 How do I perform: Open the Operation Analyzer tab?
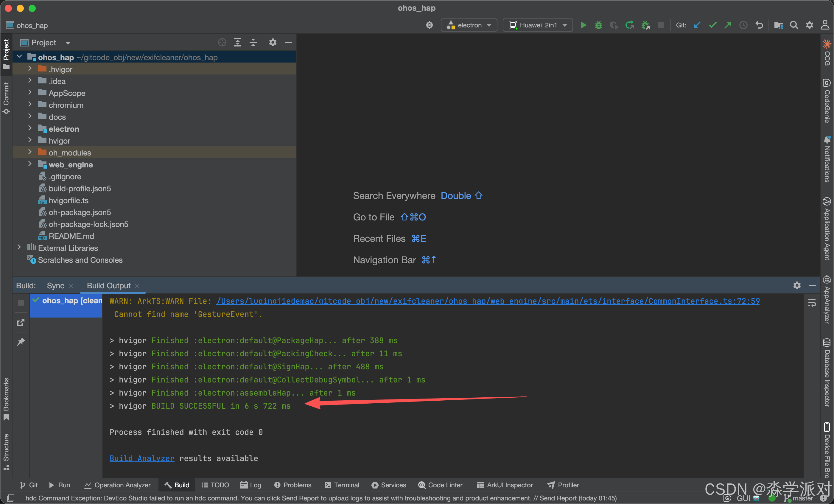117,485
